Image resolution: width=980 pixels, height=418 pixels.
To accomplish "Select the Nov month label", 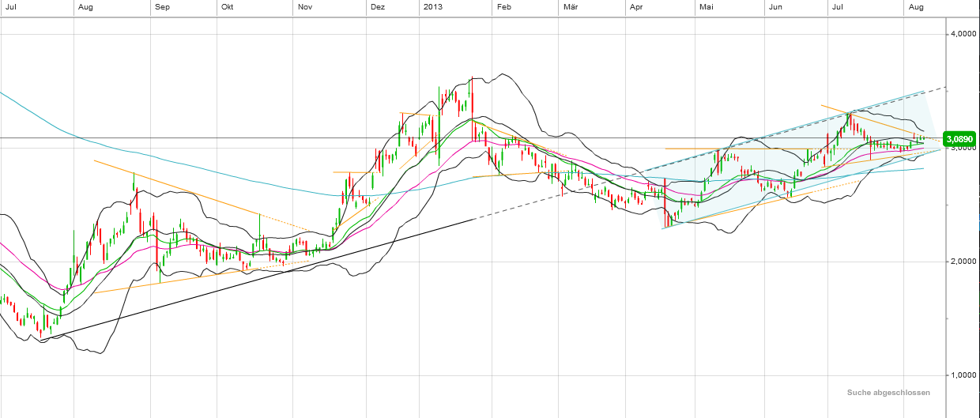I will click(304, 6).
